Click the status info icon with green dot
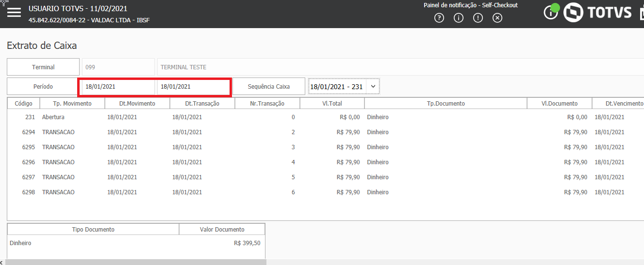The height and width of the screenshot is (265, 644). (x=552, y=12)
